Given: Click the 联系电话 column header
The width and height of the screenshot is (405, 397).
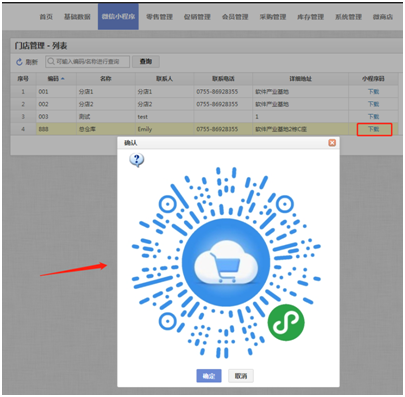Looking at the screenshot, I should [223, 79].
